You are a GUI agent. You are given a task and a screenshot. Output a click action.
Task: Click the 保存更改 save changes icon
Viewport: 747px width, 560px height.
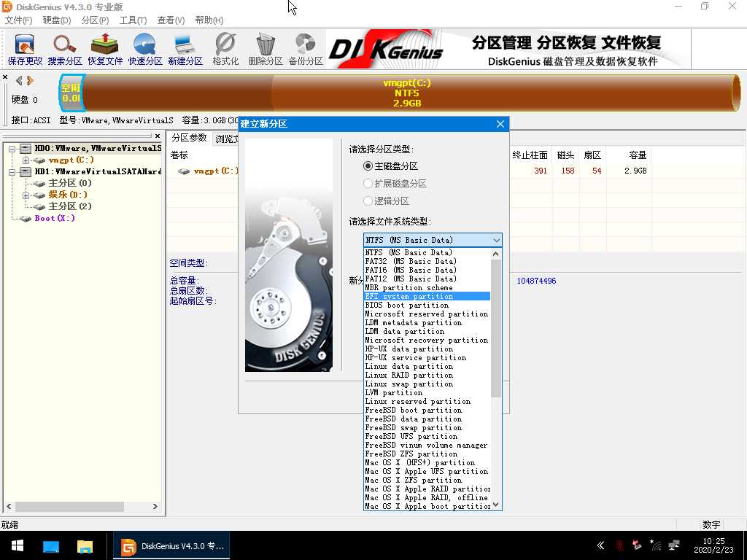[x=25, y=50]
